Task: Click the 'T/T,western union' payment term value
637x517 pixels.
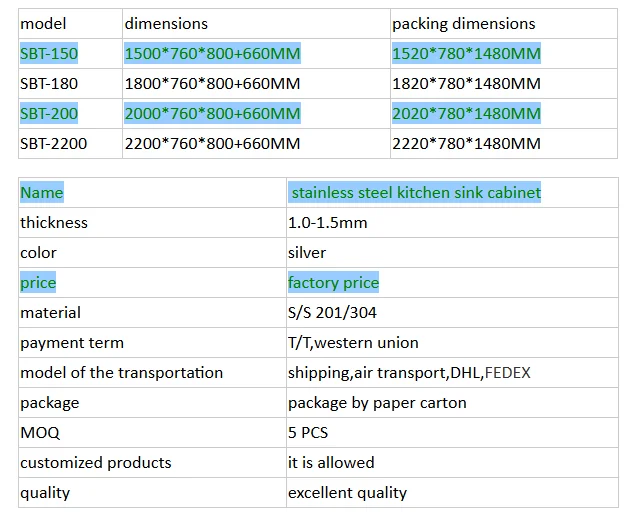Action: pos(353,343)
